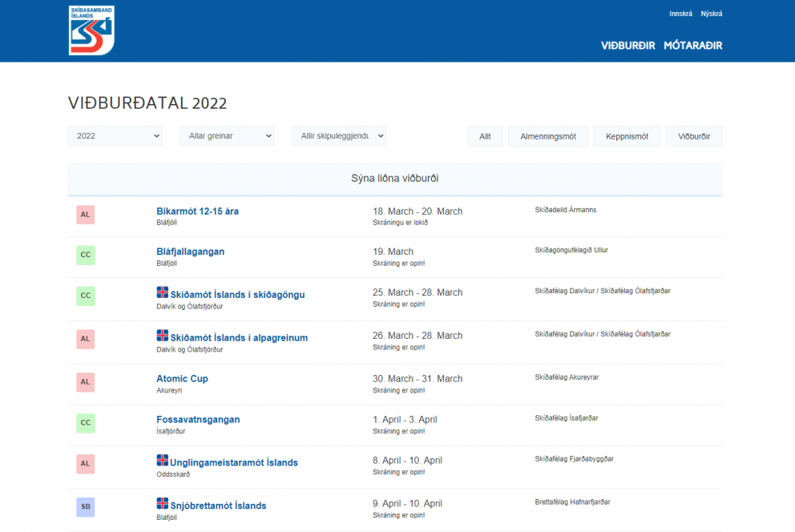Filter by Keppnismót
This screenshot has height=532, width=795.
tap(627, 137)
